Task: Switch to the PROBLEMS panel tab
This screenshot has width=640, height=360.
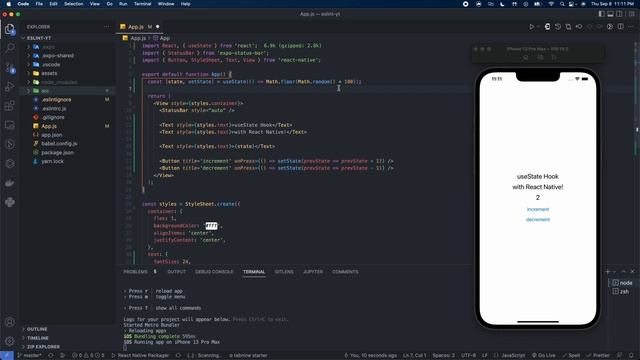Action: (136, 271)
